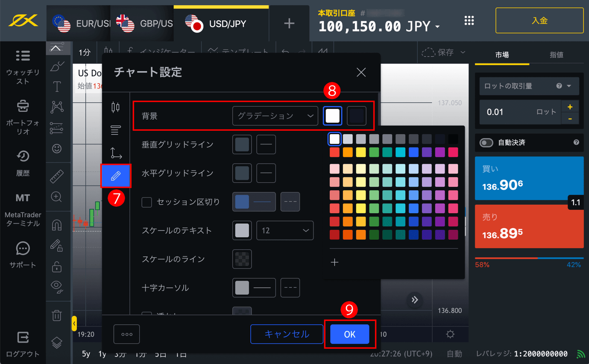Add a custom color with plus
589x364 pixels.
[x=334, y=262]
